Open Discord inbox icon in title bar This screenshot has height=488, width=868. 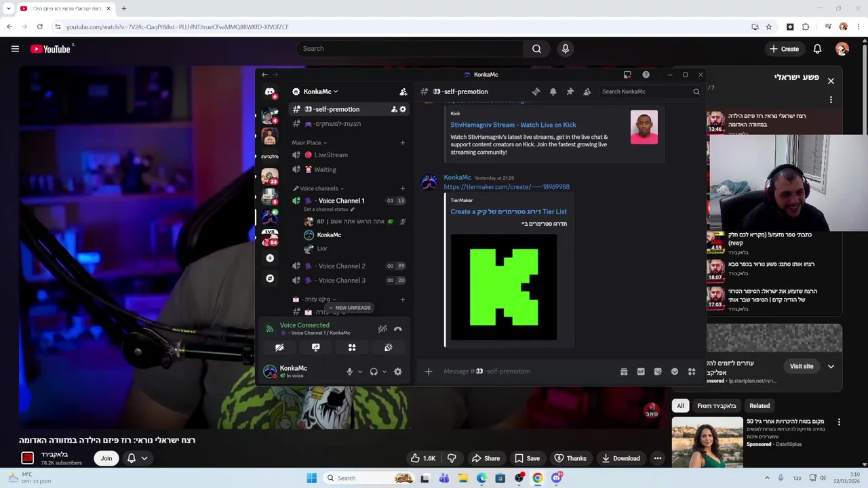click(627, 75)
